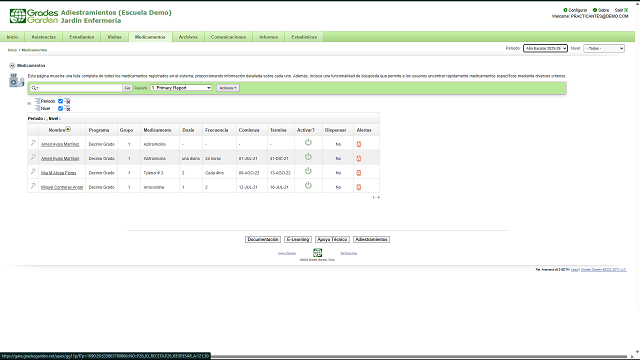This screenshot has width=640, height=360.
Task: Click the Salir logout link
Action: pos(619,10)
